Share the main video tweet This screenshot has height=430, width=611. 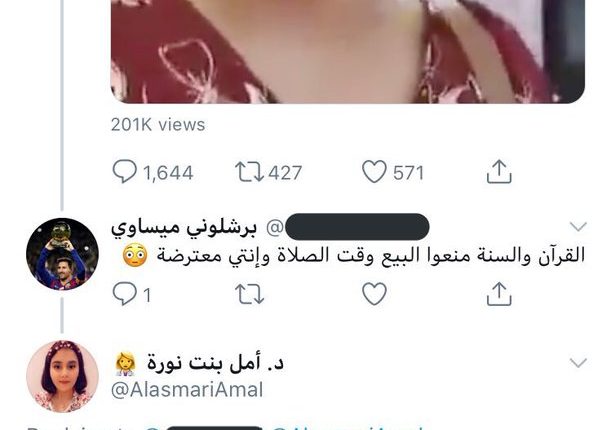(x=499, y=171)
